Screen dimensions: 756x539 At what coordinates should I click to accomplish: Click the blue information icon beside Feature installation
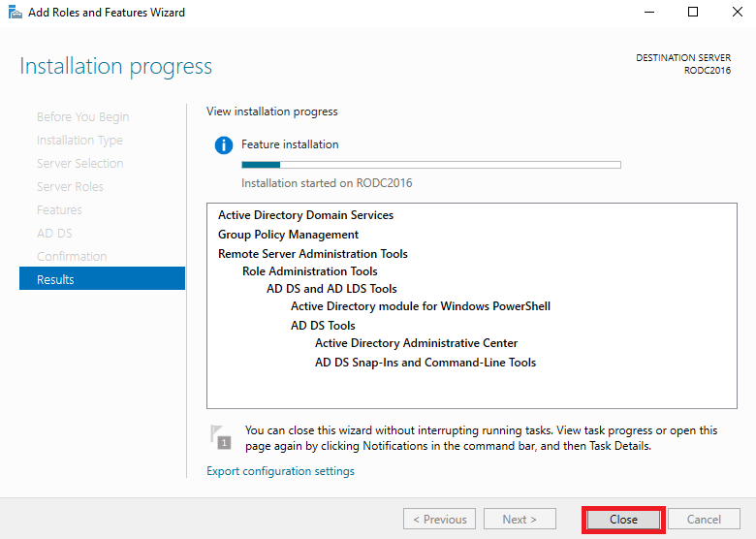tap(224, 144)
